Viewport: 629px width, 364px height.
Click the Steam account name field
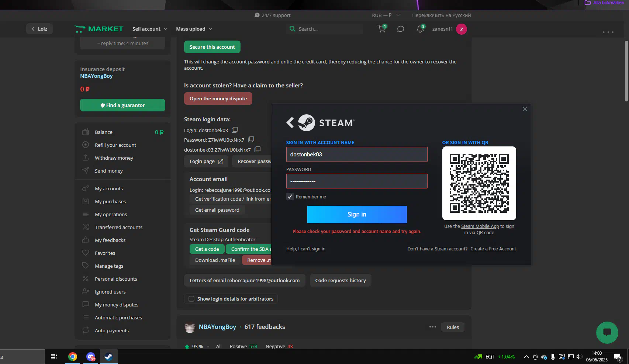[357, 154]
